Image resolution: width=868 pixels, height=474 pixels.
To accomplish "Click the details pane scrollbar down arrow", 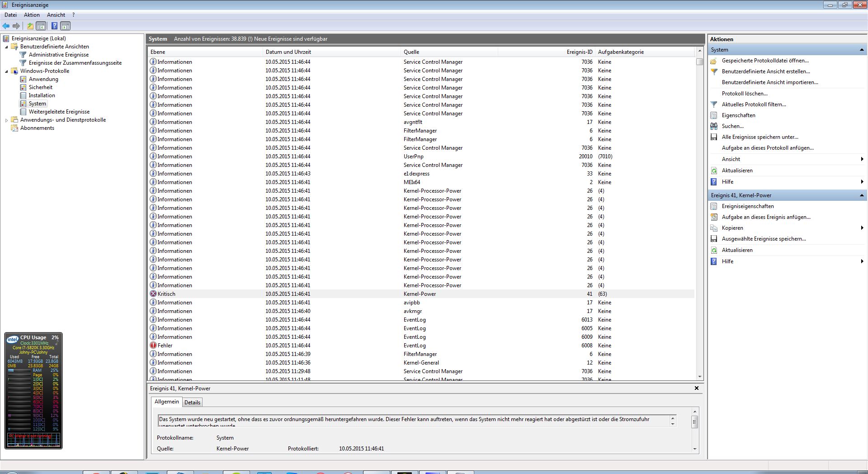I will pyautogui.click(x=695, y=449).
